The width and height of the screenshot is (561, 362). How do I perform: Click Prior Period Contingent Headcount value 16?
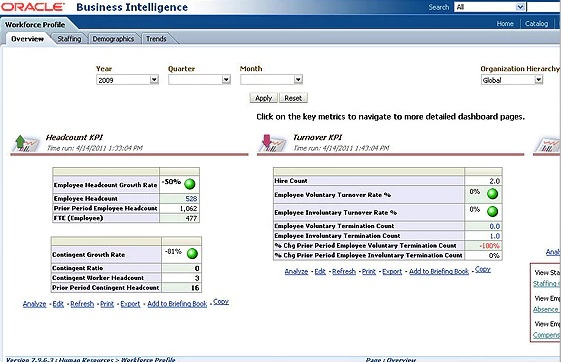tap(195, 287)
